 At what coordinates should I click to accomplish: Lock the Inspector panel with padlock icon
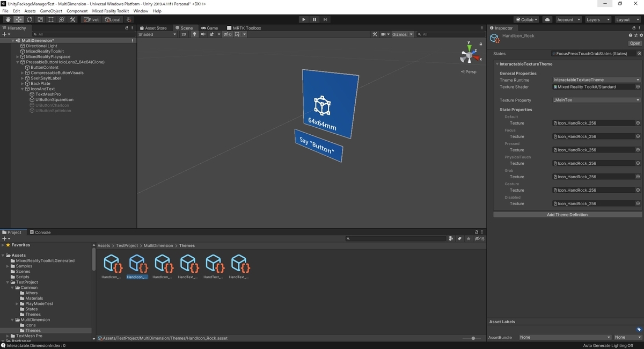click(633, 28)
